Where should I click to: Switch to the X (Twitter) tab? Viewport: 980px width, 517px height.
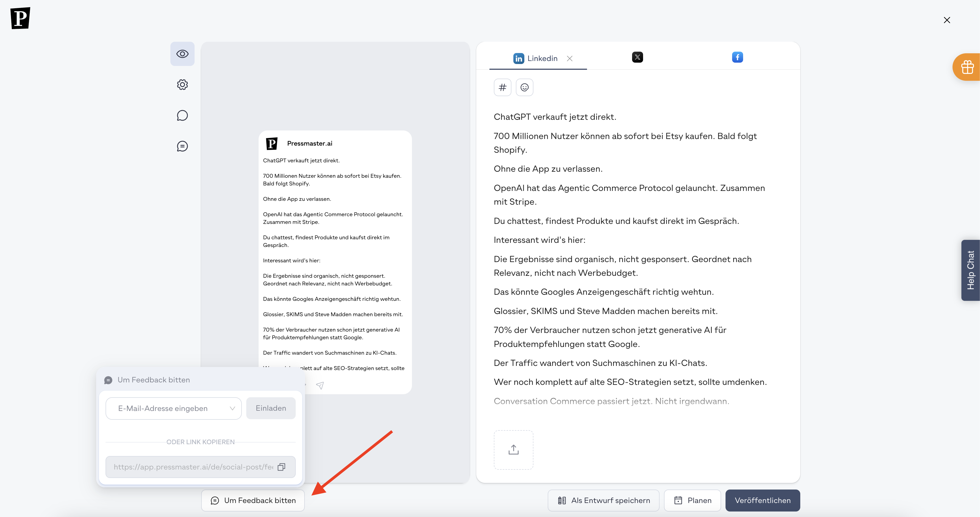click(638, 57)
